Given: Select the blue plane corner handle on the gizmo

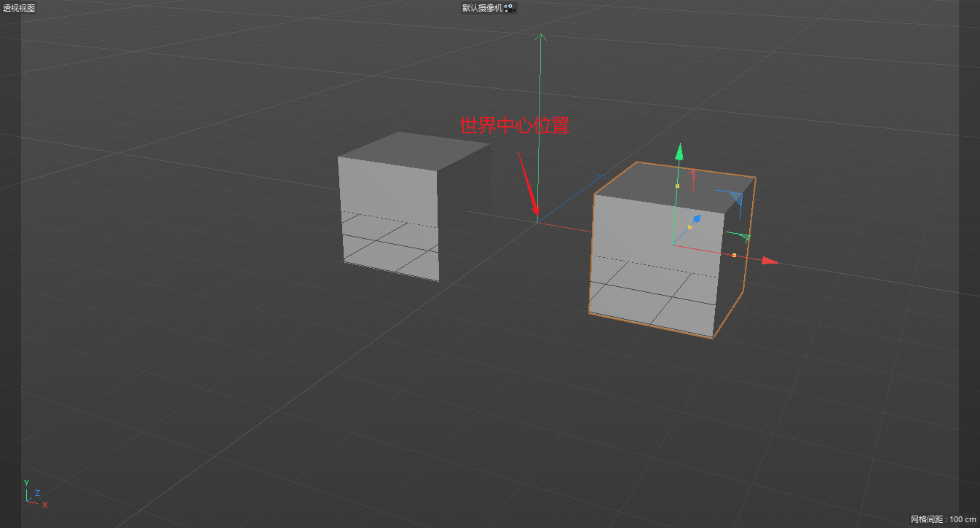Looking at the screenshot, I should coord(735,198).
